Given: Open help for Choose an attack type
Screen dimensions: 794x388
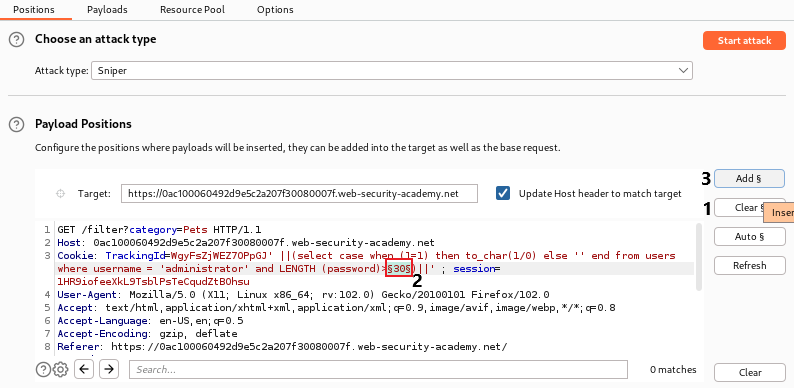Looking at the screenshot, I should coord(17,40).
